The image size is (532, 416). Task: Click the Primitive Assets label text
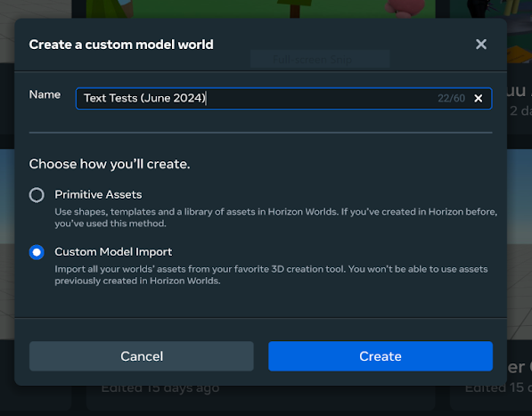point(98,194)
